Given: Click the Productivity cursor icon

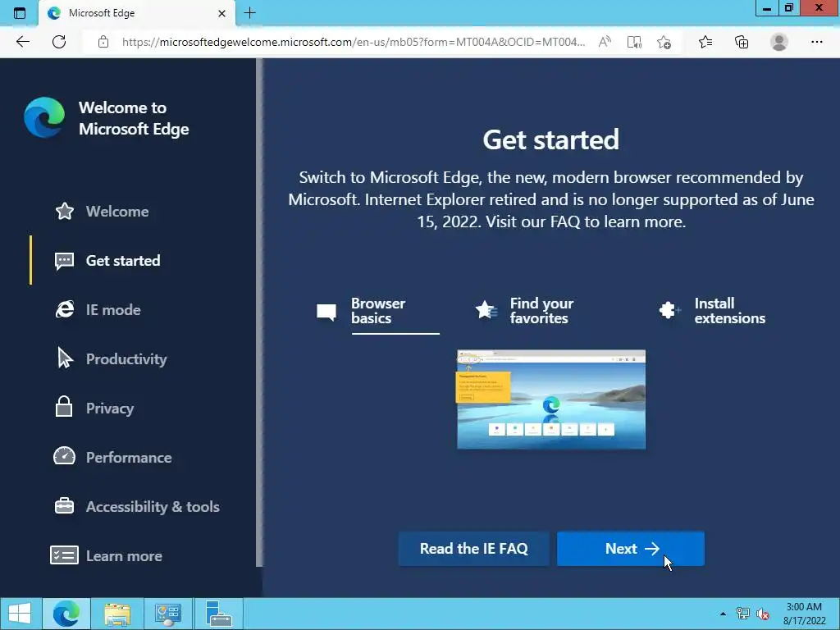Looking at the screenshot, I should coord(65,358).
